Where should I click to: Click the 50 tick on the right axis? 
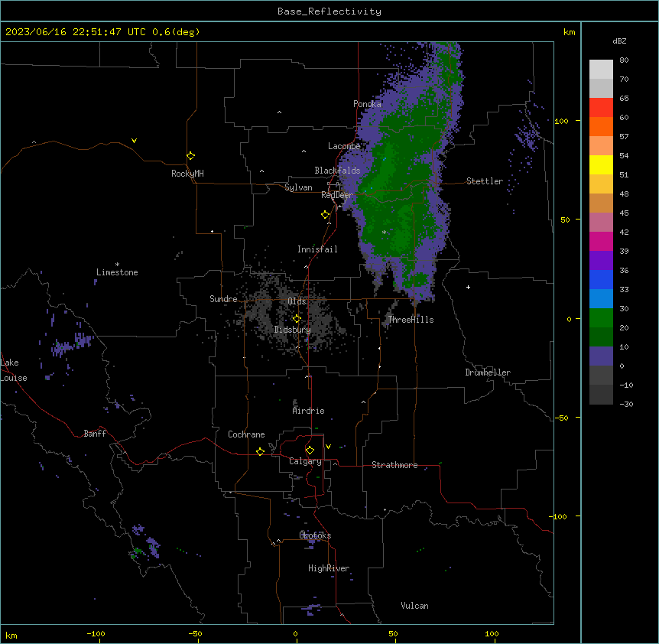point(565,220)
